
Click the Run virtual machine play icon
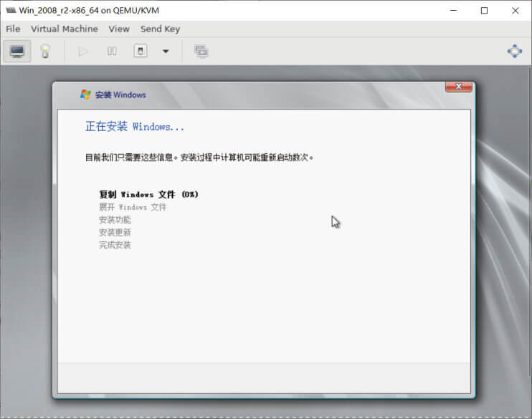(82, 52)
